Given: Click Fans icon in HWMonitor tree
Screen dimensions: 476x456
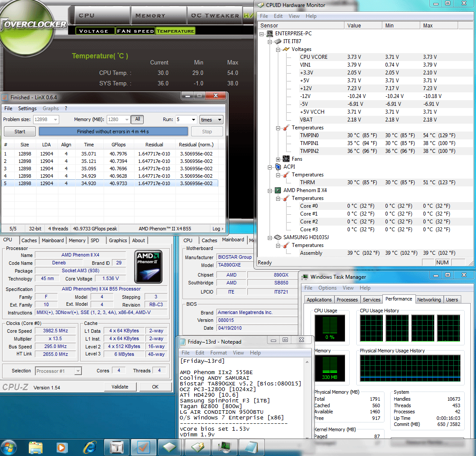Looking at the screenshot, I should pyautogui.click(x=286, y=159).
